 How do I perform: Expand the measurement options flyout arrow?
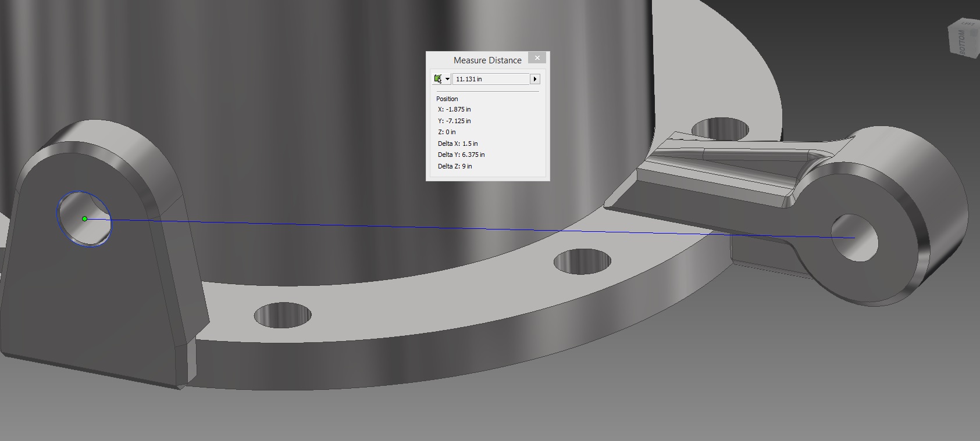(535, 79)
